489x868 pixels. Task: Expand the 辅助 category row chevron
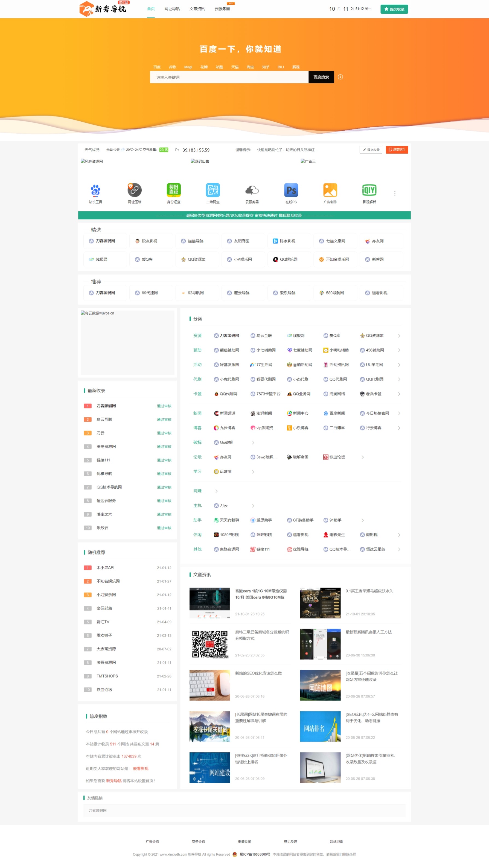[x=399, y=350]
